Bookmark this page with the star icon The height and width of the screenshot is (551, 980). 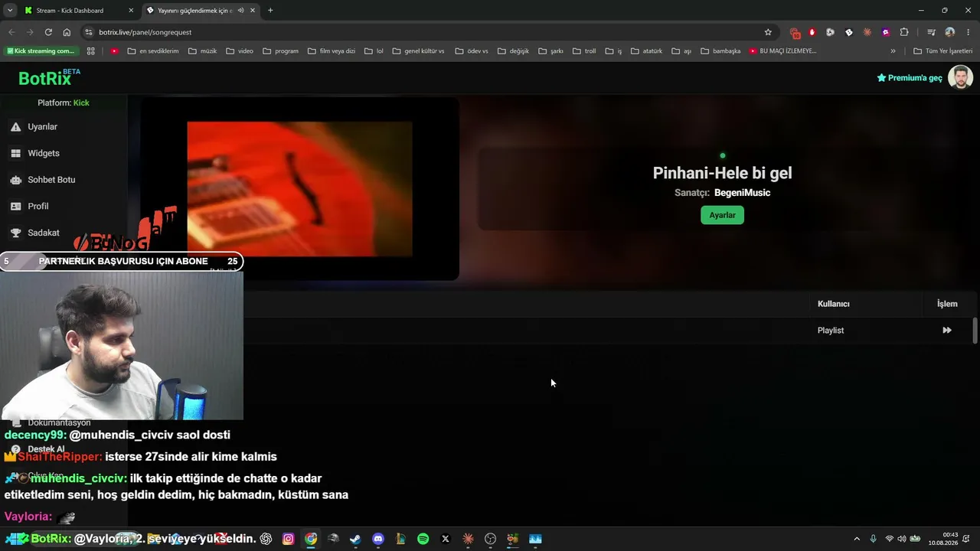pos(768,32)
